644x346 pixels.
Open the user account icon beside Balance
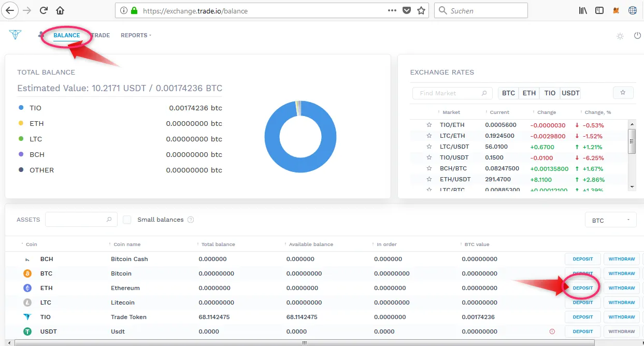coord(41,35)
